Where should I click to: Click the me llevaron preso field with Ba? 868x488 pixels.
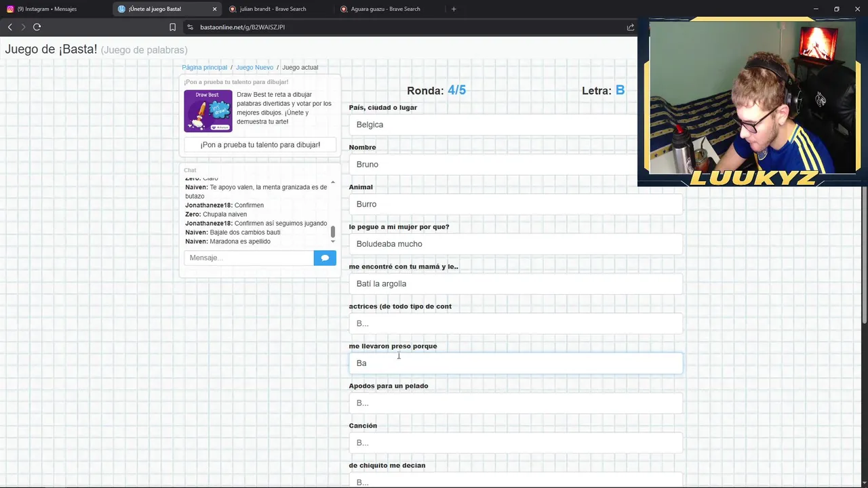[x=515, y=363]
